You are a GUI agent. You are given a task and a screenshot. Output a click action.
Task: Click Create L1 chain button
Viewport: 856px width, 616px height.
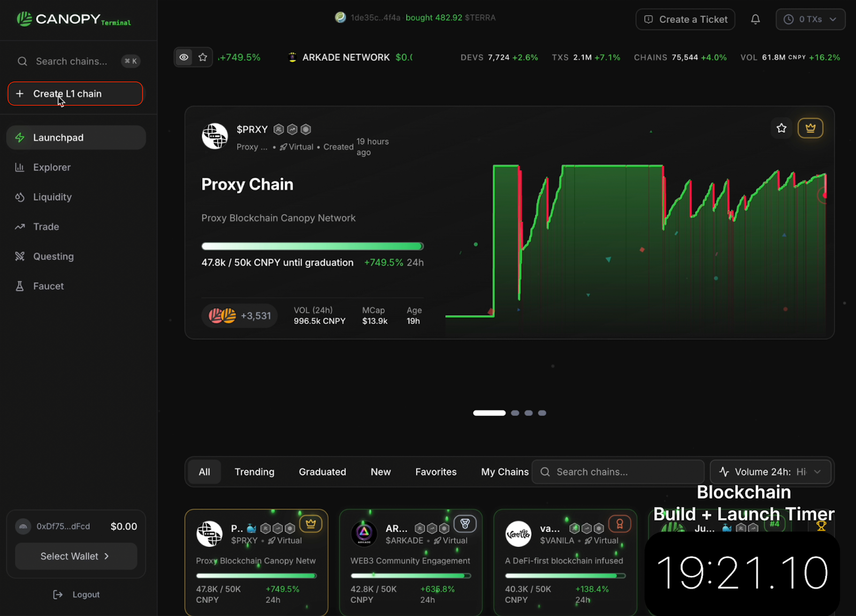pyautogui.click(x=75, y=94)
